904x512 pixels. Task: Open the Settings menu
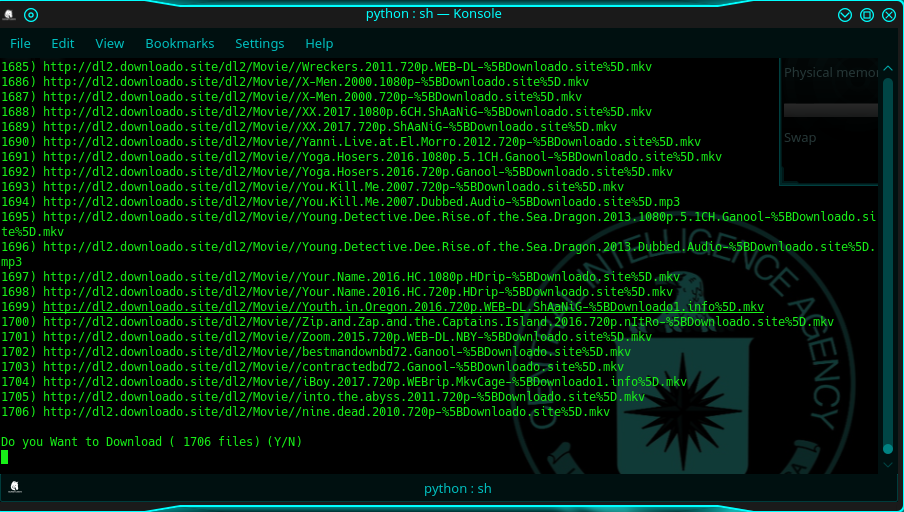[x=259, y=44]
